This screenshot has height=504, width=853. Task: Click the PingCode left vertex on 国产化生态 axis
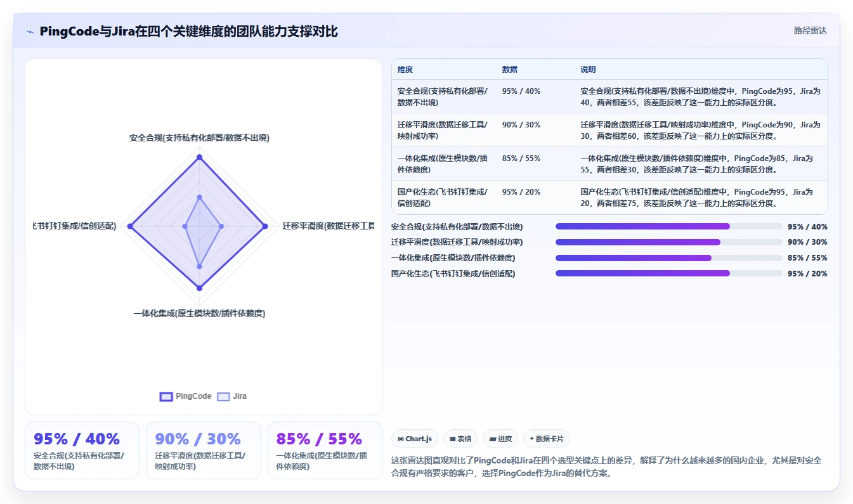point(130,226)
